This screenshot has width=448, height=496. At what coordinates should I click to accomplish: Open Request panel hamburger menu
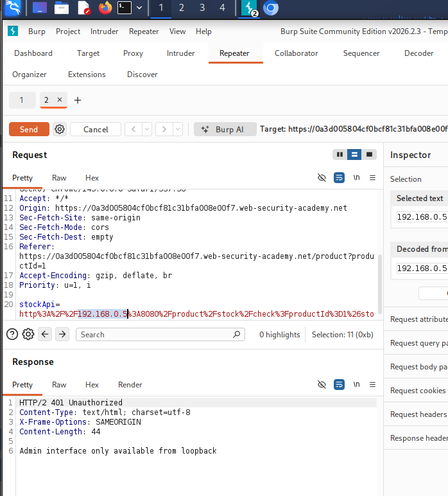click(x=372, y=177)
